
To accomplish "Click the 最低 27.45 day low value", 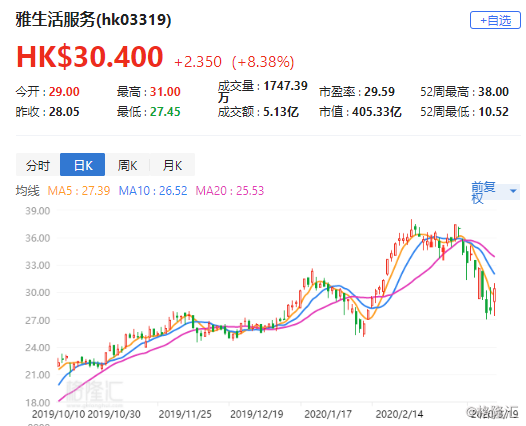I will [x=149, y=112].
